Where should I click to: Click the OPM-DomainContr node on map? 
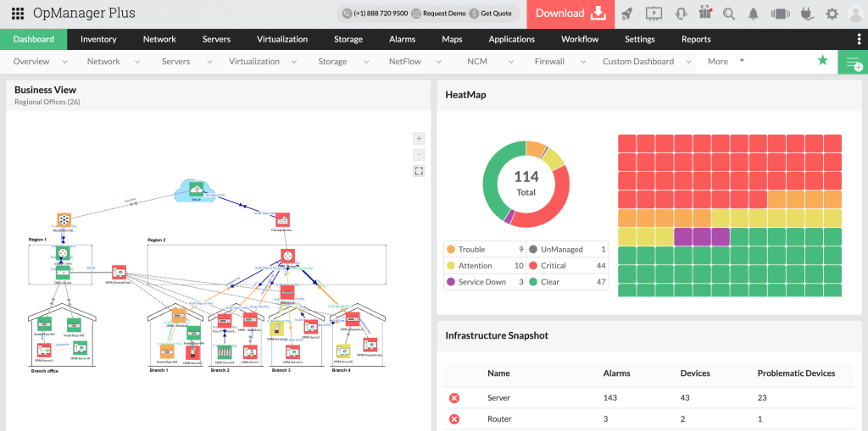[x=119, y=272]
